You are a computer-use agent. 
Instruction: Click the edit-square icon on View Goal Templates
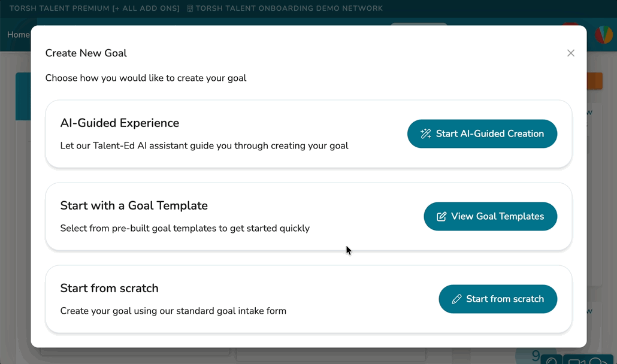coord(441,217)
